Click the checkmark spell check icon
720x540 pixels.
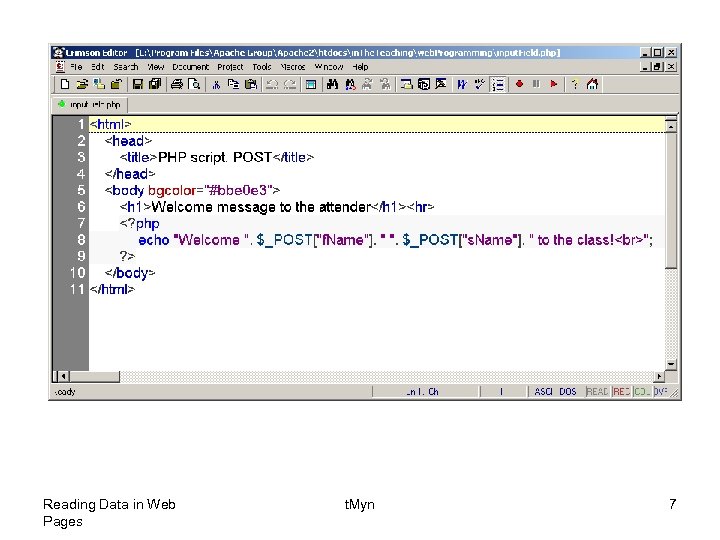(x=479, y=84)
